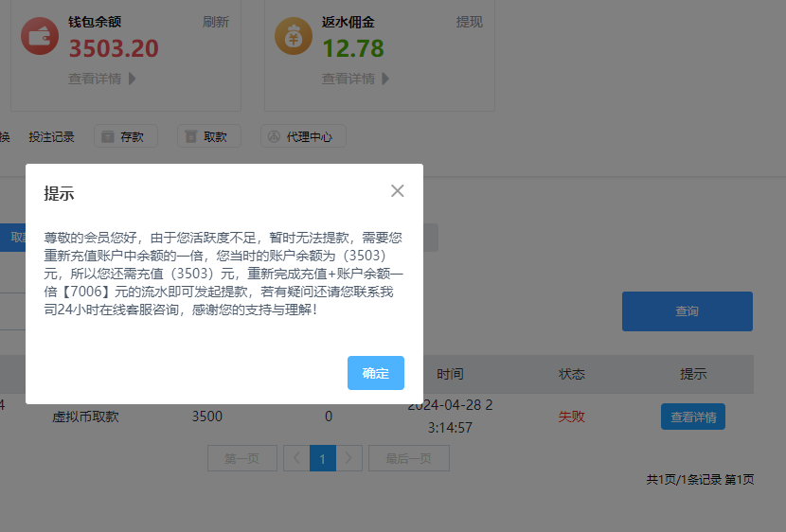Click 刷新 to refresh wallet balance
Viewport: 786px width, 532px height.
pyautogui.click(x=216, y=21)
